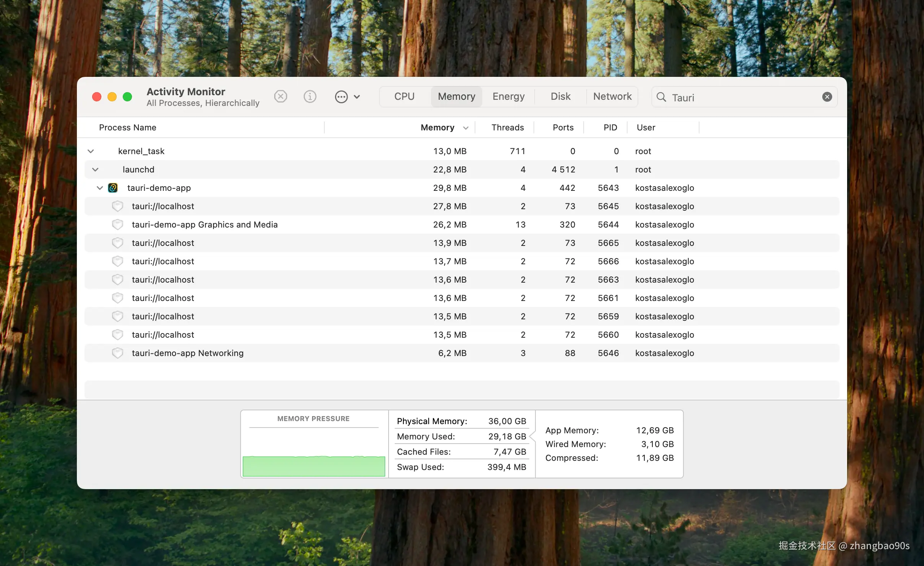
Task: Click the green Memory Pressure graph
Action: (x=314, y=466)
